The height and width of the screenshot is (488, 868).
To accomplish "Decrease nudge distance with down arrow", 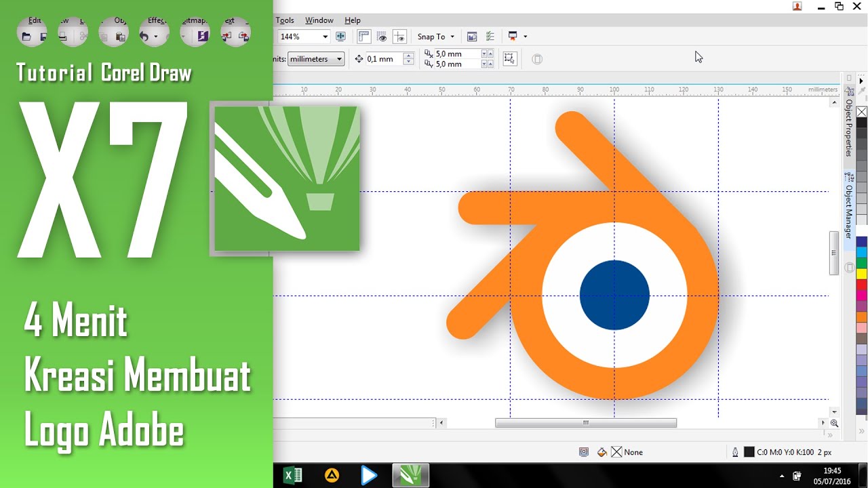I will click(x=408, y=62).
